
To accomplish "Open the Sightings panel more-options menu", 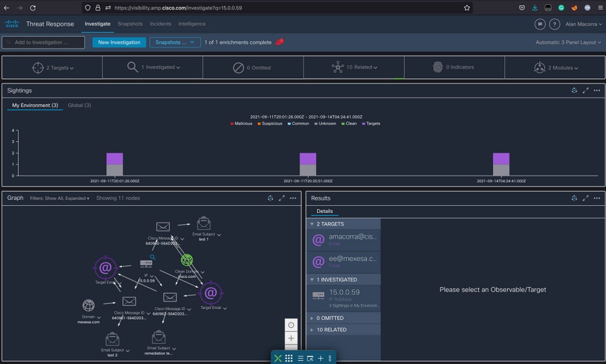I will coord(597,90).
